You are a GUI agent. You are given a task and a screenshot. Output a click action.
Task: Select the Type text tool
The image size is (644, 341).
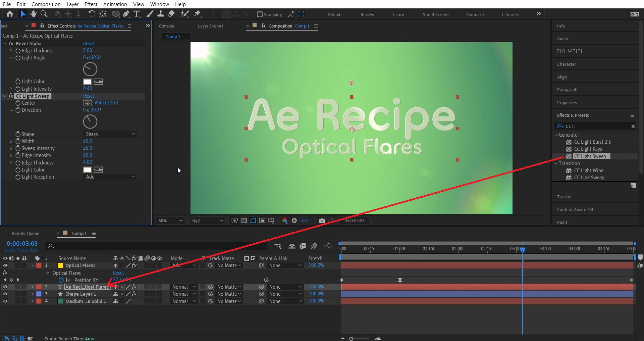click(x=137, y=14)
